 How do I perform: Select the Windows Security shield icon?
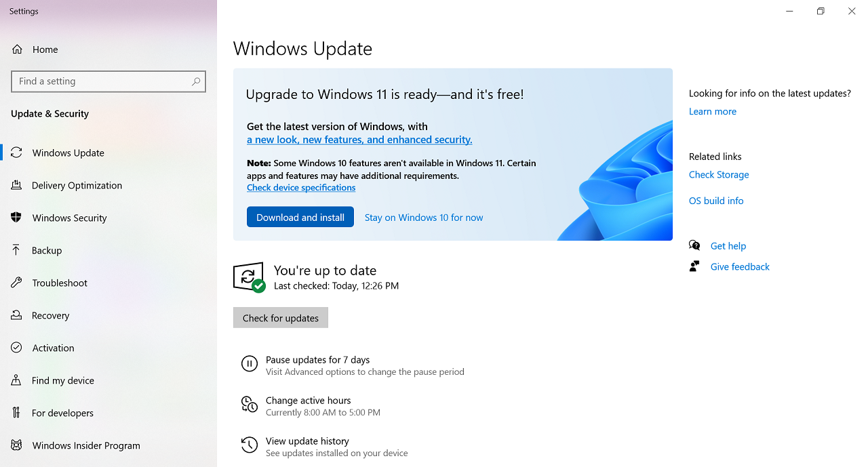(x=16, y=218)
